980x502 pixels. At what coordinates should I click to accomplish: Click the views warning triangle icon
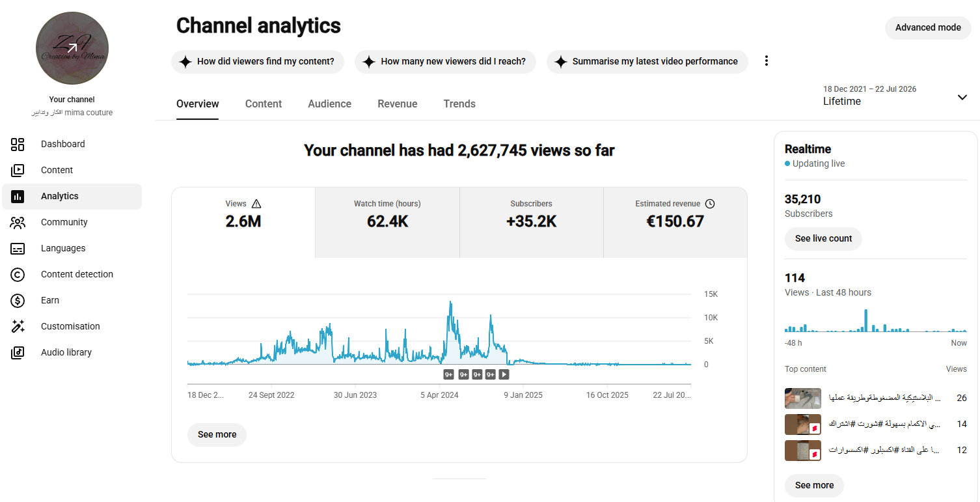click(256, 204)
